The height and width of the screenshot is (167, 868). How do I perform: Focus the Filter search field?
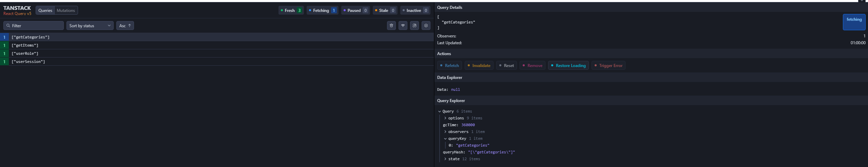34,26
